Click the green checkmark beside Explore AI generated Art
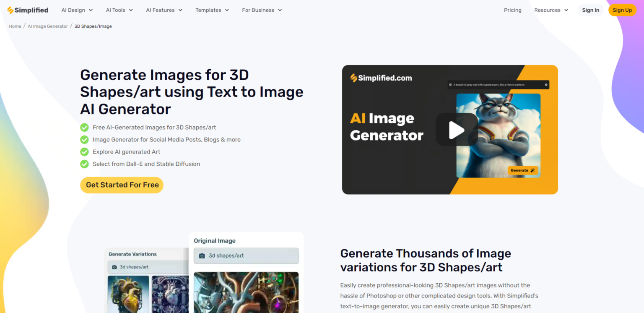Viewport: 644px width, 313px height. tap(85, 152)
